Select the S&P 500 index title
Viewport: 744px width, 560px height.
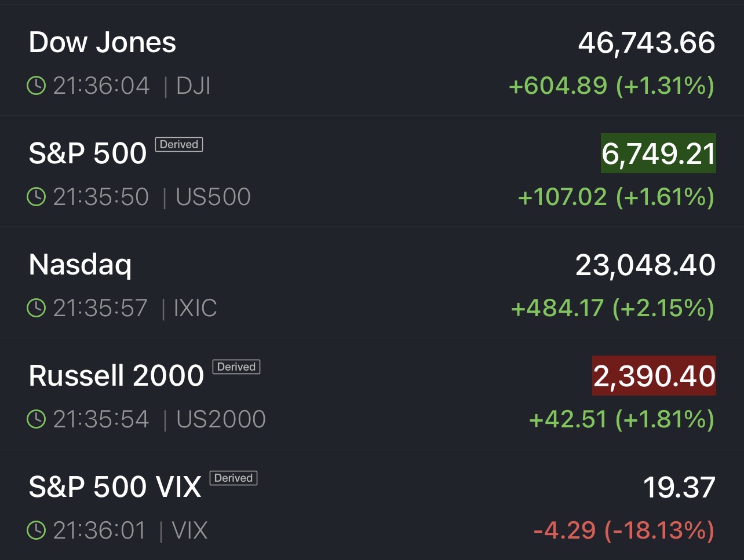pyautogui.click(x=87, y=153)
